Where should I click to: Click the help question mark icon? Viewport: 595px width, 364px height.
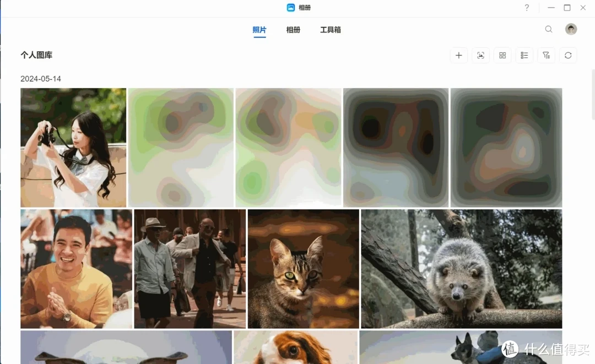[527, 8]
